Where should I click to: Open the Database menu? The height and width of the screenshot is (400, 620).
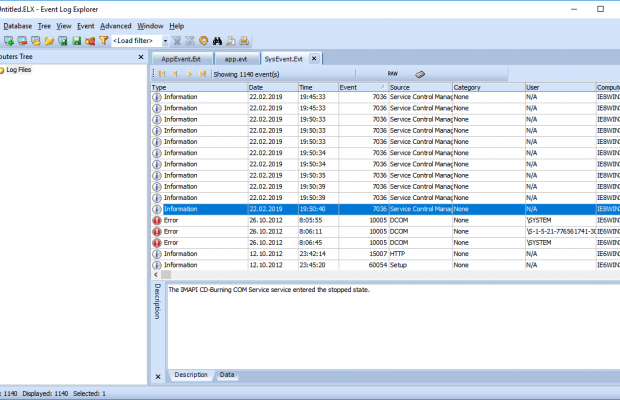(x=17, y=25)
